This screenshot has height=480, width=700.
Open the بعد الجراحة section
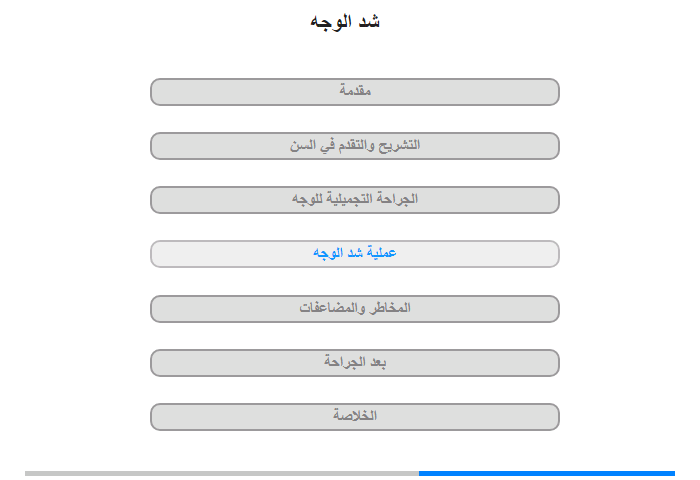354,363
